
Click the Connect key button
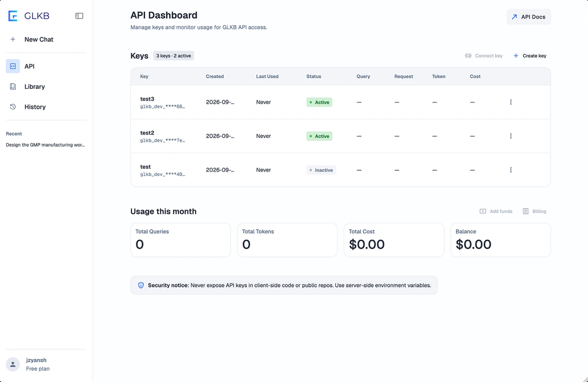(x=484, y=56)
